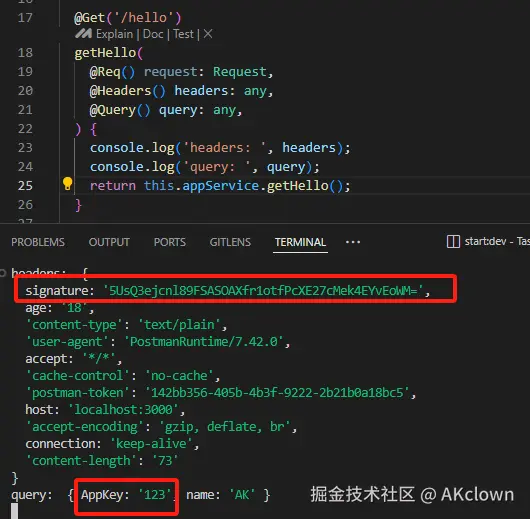530x519 pixels.
Task: Click line number 23 in the gutter
Action: 25,147
